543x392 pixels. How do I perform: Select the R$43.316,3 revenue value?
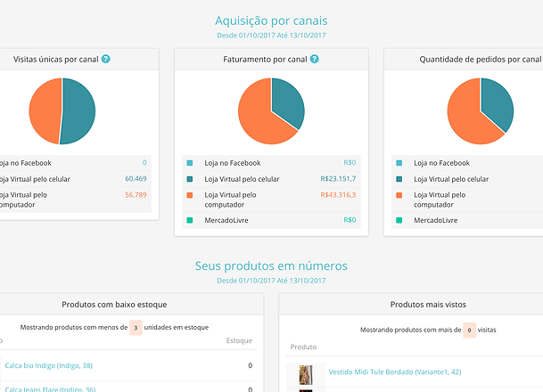click(338, 195)
